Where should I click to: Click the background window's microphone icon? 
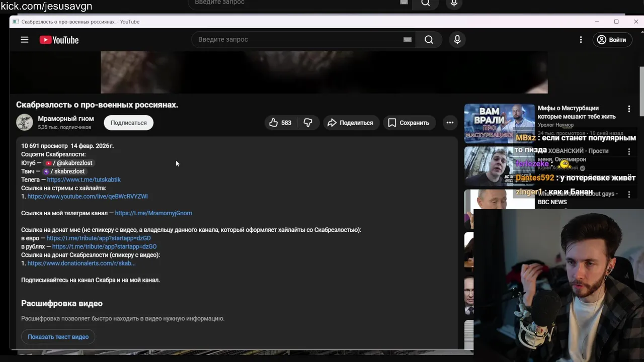point(454,3)
